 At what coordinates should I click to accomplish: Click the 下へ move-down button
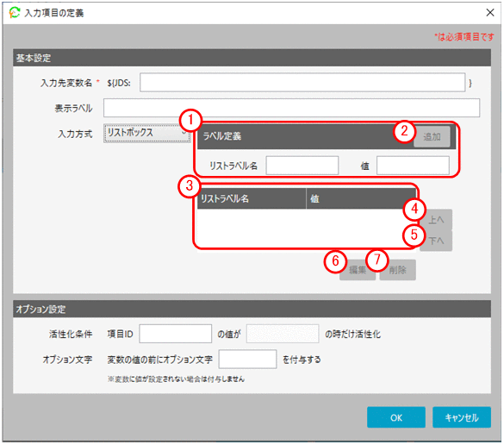click(436, 241)
